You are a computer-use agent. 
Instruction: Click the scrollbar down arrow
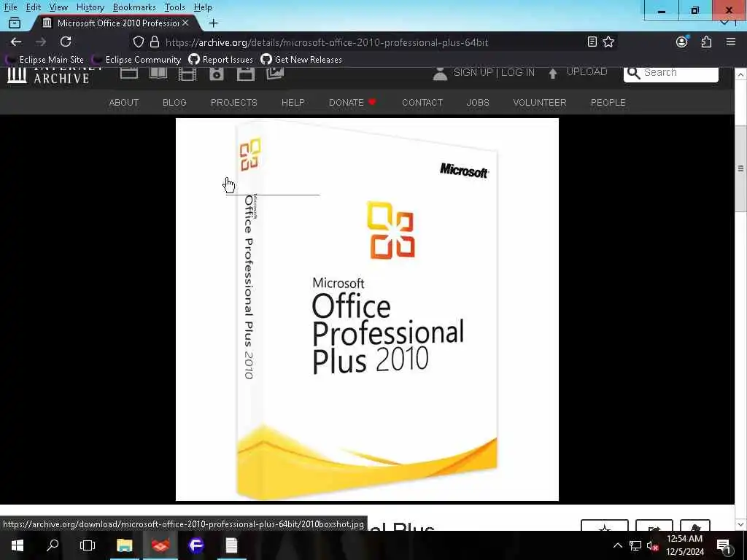pyautogui.click(x=741, y=524)
